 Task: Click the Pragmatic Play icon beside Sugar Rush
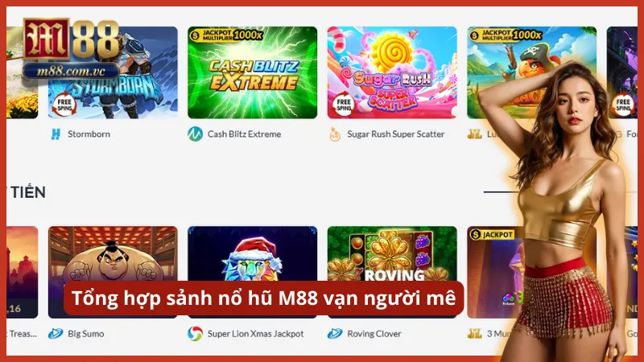click(x=335, y=134)
